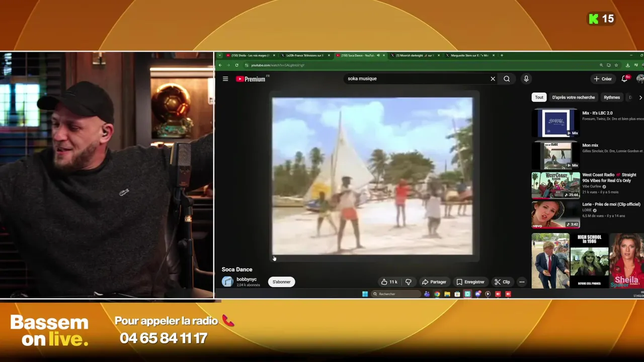Open the Sheila Spacer short thumbnail

point(626,261)
